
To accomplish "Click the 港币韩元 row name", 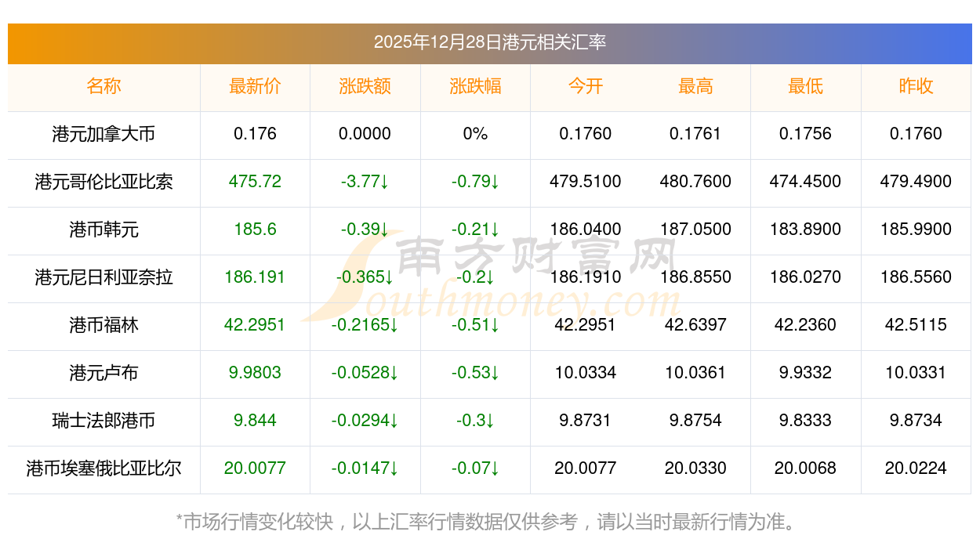I will tap(103, 230).
